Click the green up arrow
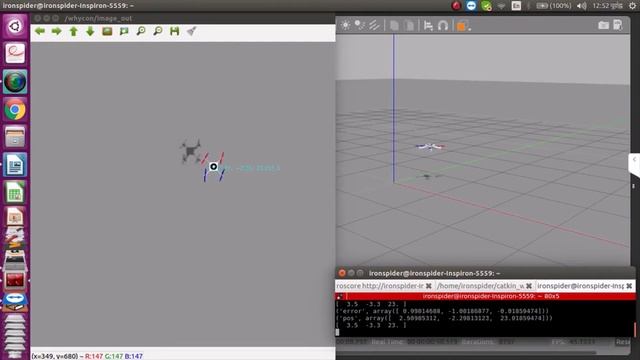Viewport: 640px width, 360px height. point(73,31)
